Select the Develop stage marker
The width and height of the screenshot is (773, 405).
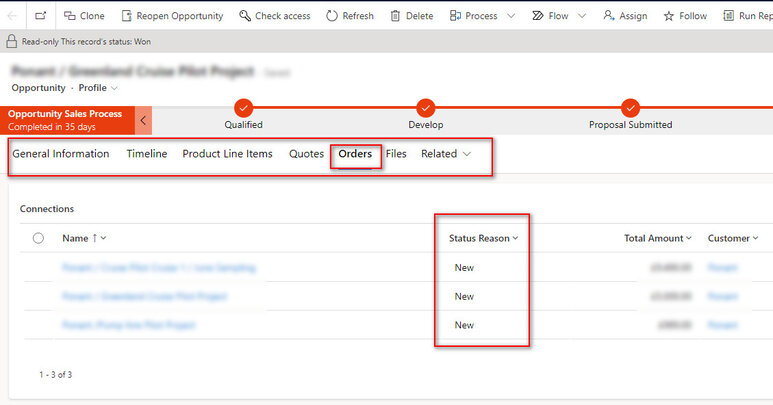point(425,108)
